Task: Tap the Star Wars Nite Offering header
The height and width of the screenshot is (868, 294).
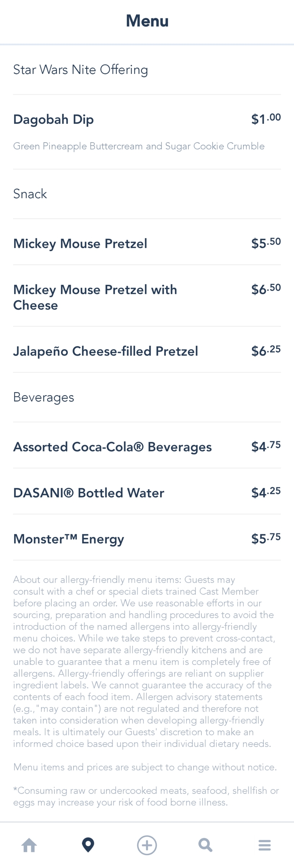Action: coord(80,70)
